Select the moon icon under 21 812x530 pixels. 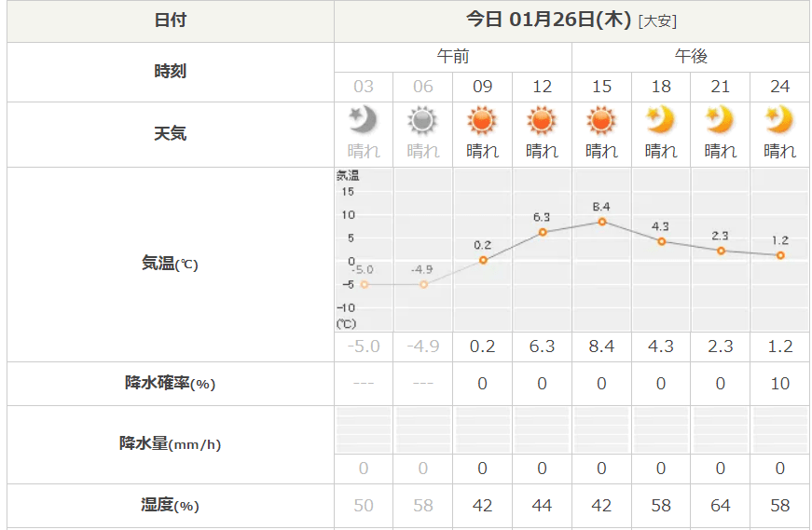721,120
